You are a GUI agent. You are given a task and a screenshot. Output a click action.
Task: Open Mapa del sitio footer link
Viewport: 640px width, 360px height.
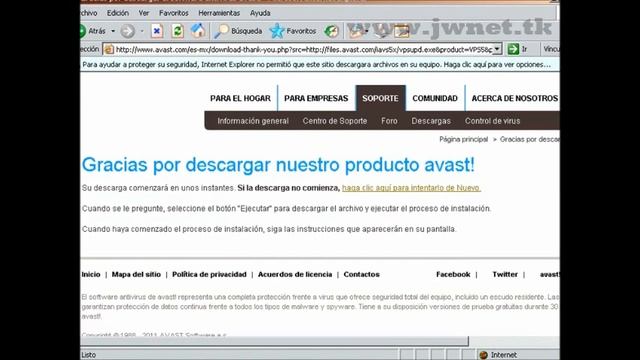pyautogui.click(x=136, y=274)
